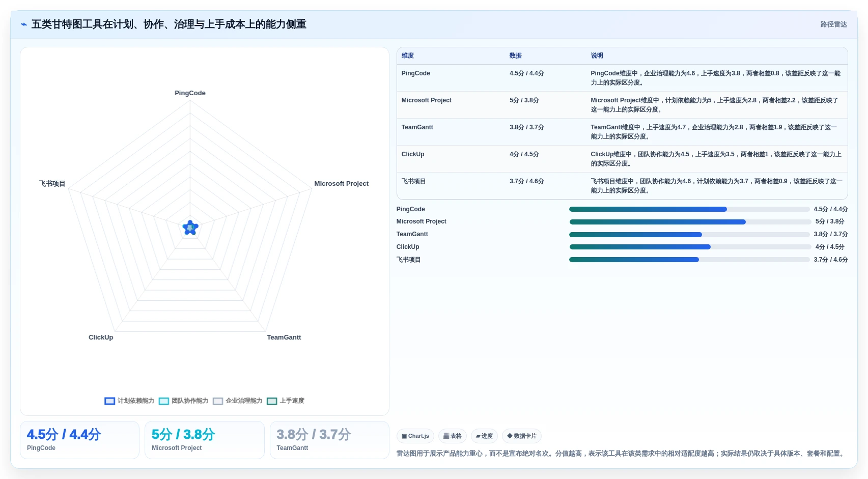Screen dimensions: 868x479
Task: Click the PingCode description in 说明 column
Action: click(x=715, y=78)
